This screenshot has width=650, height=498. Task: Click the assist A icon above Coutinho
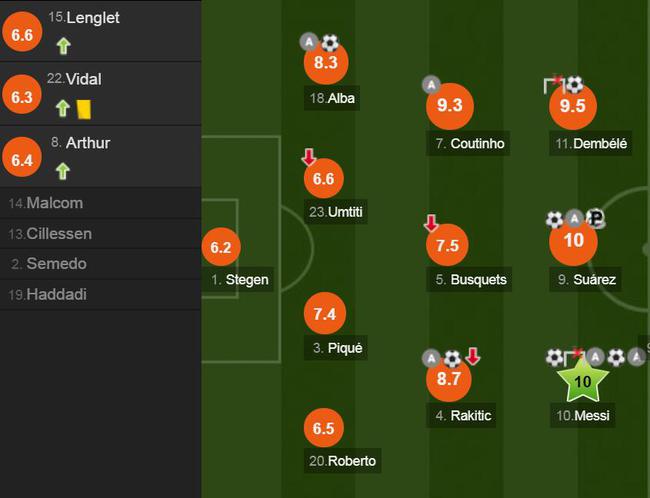(431, 85)
